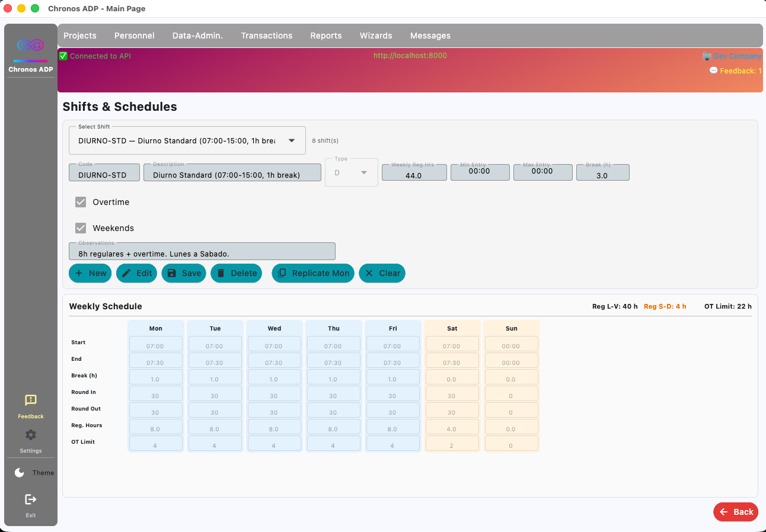The height and width of the screenshot is (532, 766).
Task: Click the floppy disk icon on Save
Action: tap(172, 273)
